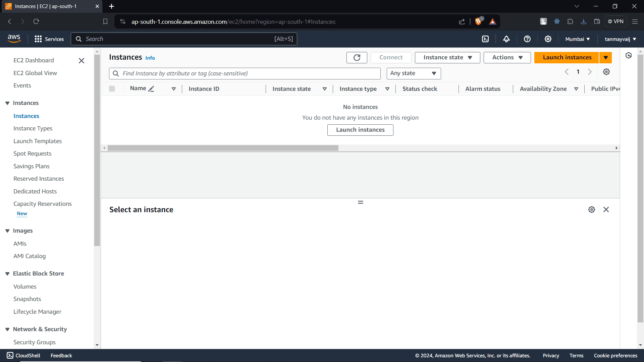The width and height of the screenshot is (644, 362).
Task: Open the notifications bell
Action: [506, 39]
